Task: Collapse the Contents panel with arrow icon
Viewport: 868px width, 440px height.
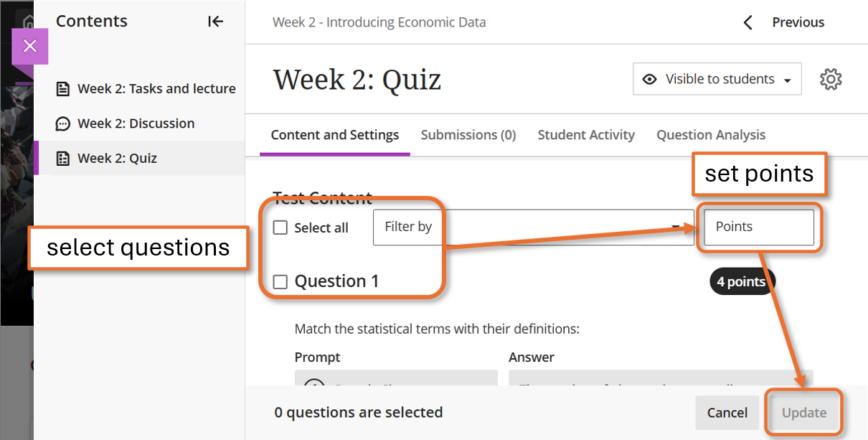Action: (215, 22)
